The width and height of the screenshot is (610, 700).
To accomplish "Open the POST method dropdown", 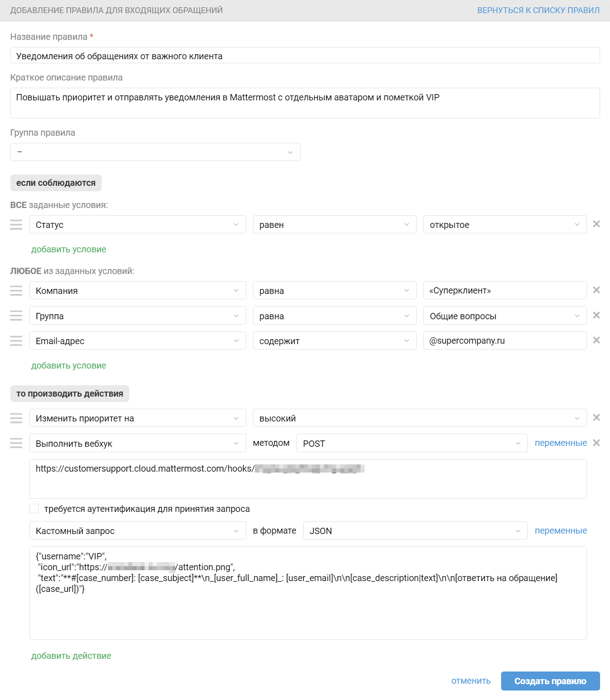I will click(412, 443).
